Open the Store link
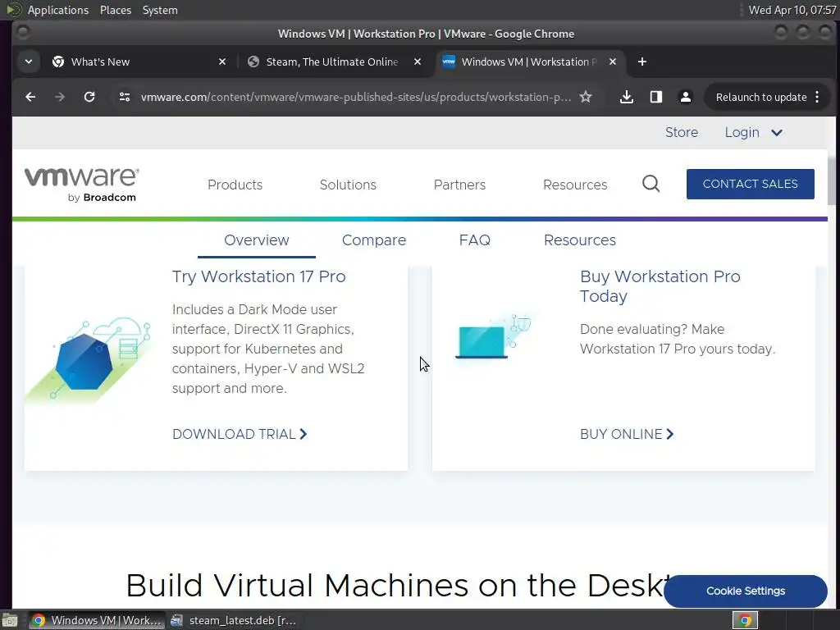This screenshot has width=840, height=630. tap(682, 132)
